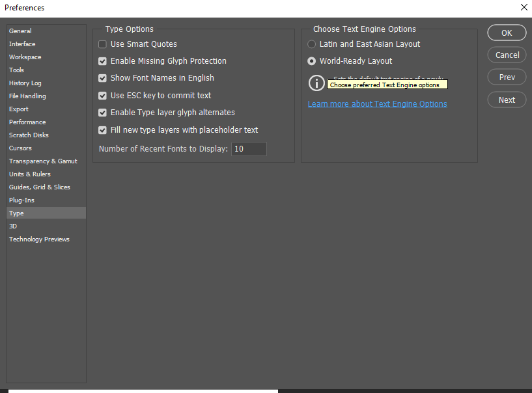Open the History Log category
This screenshot has width=532, height=393.
pyautogui.click(x=46, y=83)
